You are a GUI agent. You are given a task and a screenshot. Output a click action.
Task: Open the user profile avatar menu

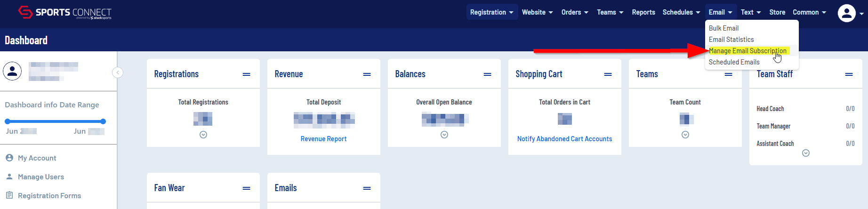tap(846, 13)
